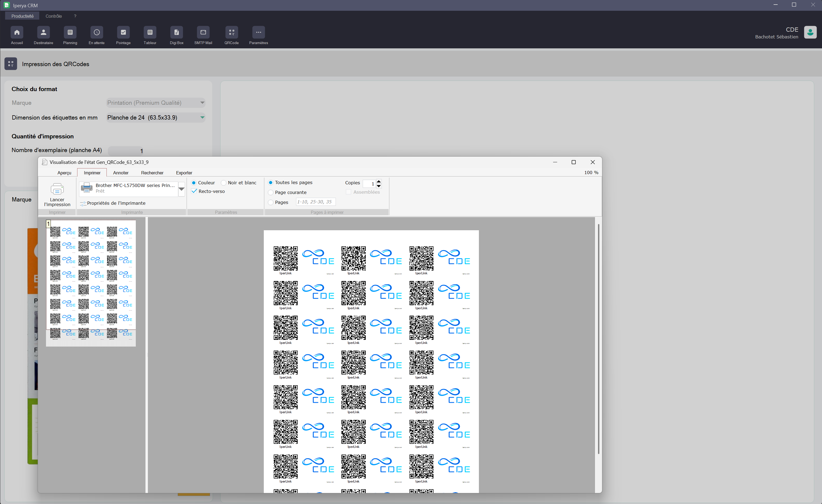Switch to the Aperçu tab
Image resolution: width=822 pixels, height=504 pixels.
click(x=64, y=173)
